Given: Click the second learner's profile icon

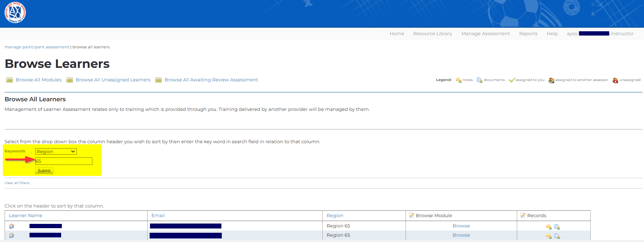Looking at the screenshot, I should [11, 235].
